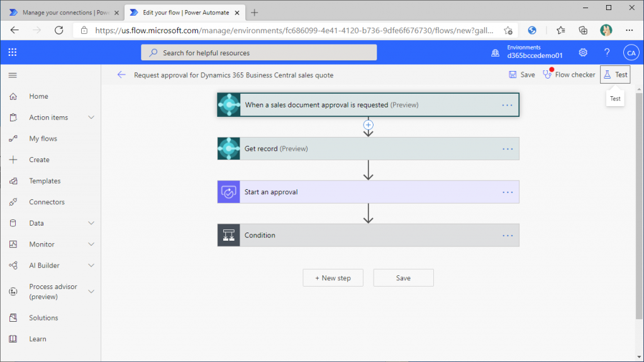Click the Solutions icon

[x=13, y=317]
